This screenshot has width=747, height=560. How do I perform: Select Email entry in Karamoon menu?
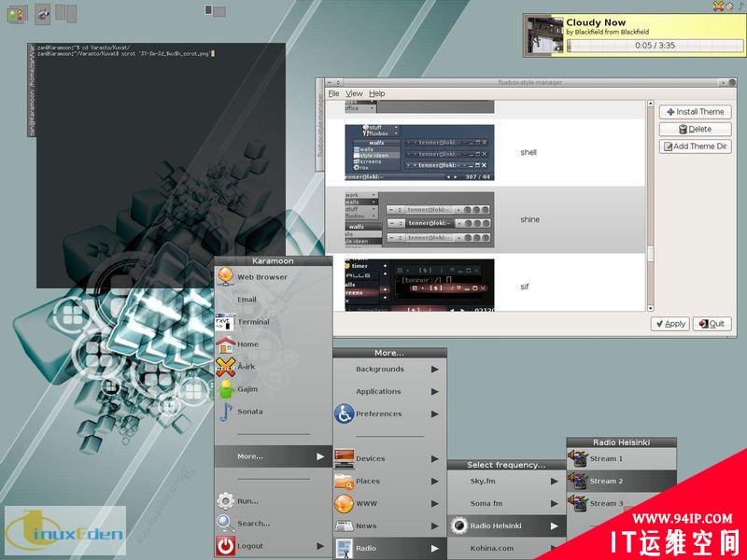[x=273, y=300]
